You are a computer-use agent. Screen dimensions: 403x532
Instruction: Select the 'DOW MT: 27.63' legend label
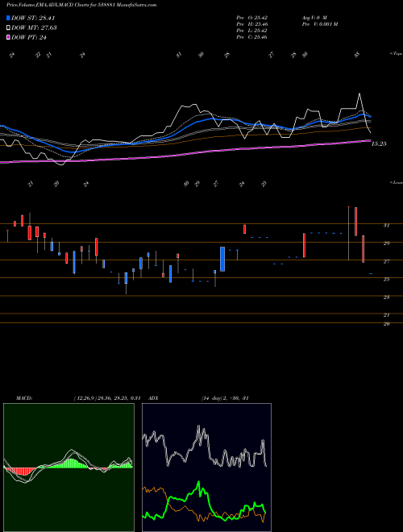pyautogui.click(x=34, y=27)
